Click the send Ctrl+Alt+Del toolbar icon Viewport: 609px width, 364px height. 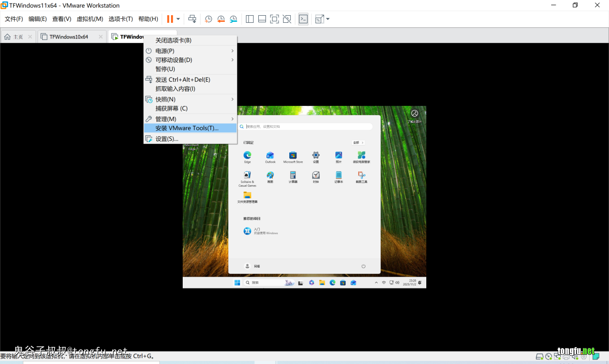click(x=192, y=19)
